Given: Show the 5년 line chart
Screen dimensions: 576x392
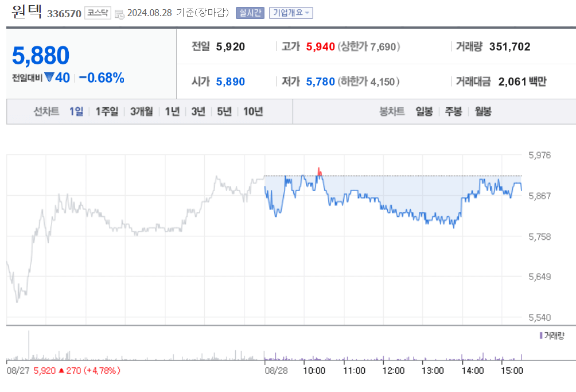Looking at the screenshot, I should click(224, 111).
